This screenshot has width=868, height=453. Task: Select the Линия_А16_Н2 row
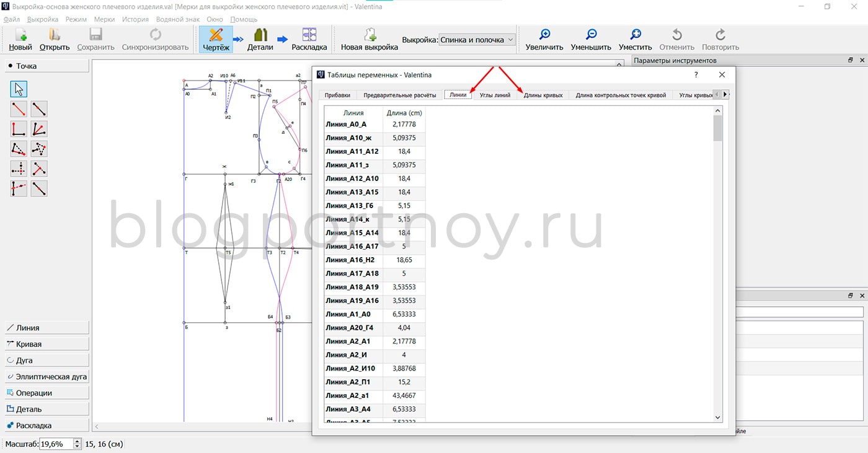tap(375, 260)
